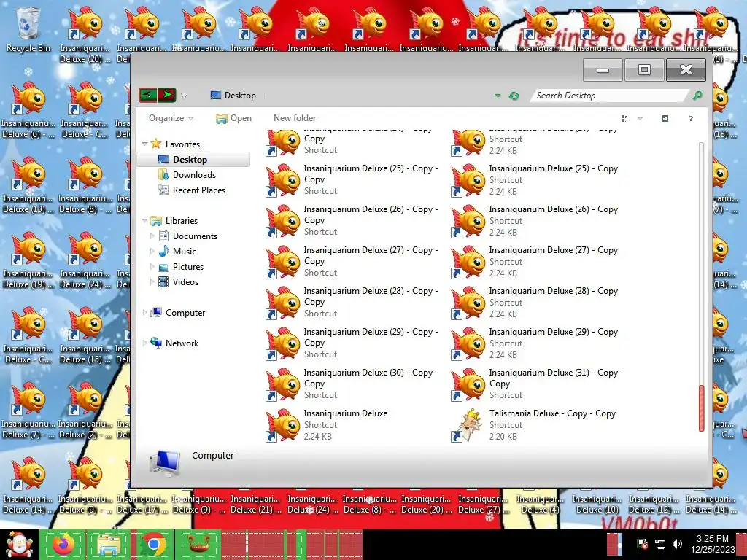The image size is (747, 560).
Task: Click the Viking ship taskbar icon
Action: pos(199,544)
